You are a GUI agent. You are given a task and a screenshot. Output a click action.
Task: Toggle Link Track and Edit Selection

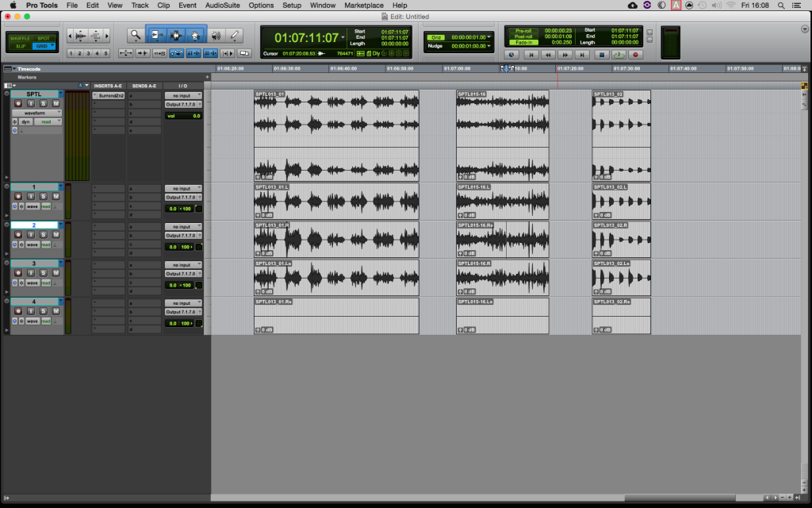point(210,53)
